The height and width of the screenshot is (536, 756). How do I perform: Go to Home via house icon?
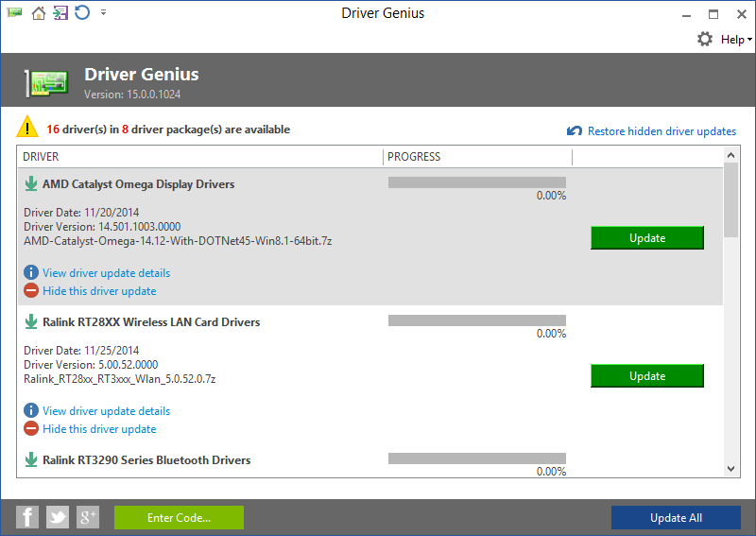(x=39, y=13)
